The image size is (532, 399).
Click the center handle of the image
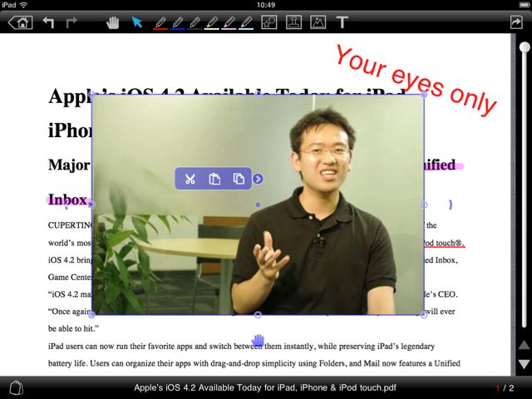258,204
